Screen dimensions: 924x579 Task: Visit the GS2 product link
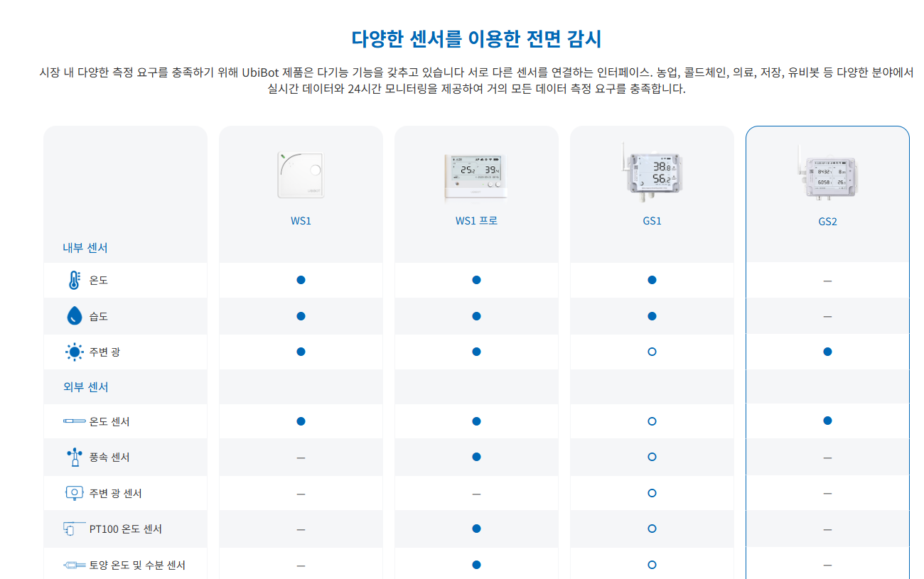(x=827, y=222)
